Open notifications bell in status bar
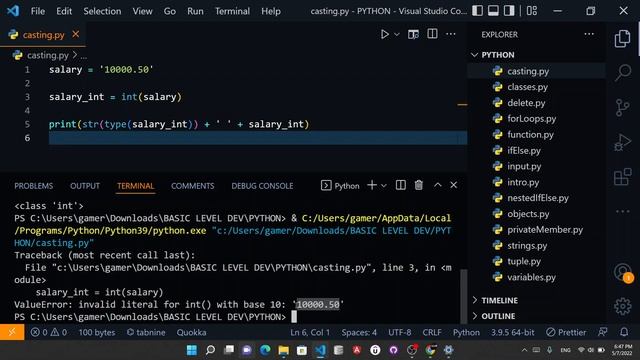The width and height of the screenshot is (640, 360). (624, 333)
